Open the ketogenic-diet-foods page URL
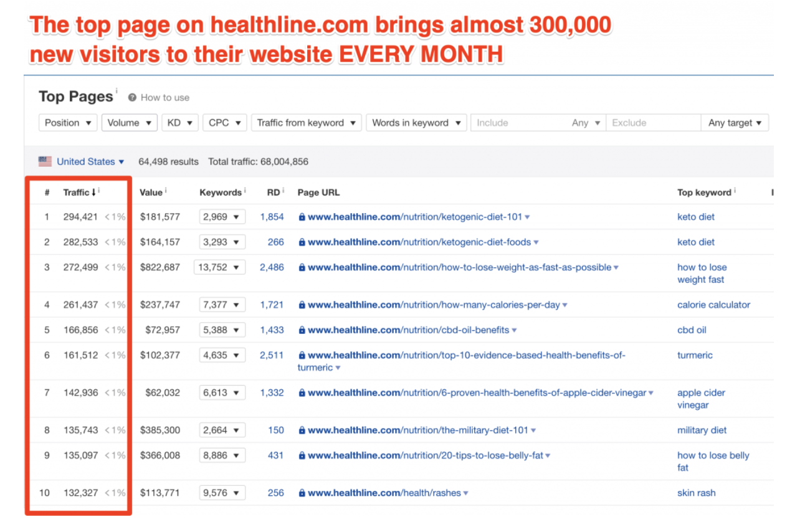 (419, 242)
